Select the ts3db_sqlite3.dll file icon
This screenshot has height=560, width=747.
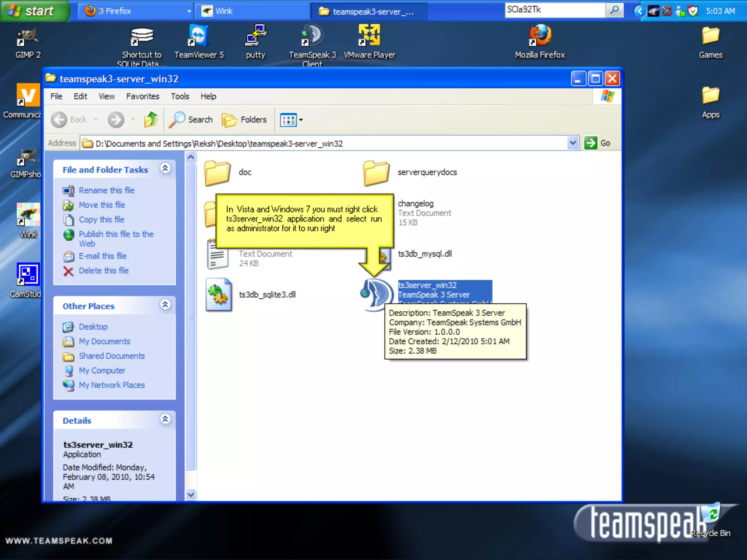[x=218, y=295]
